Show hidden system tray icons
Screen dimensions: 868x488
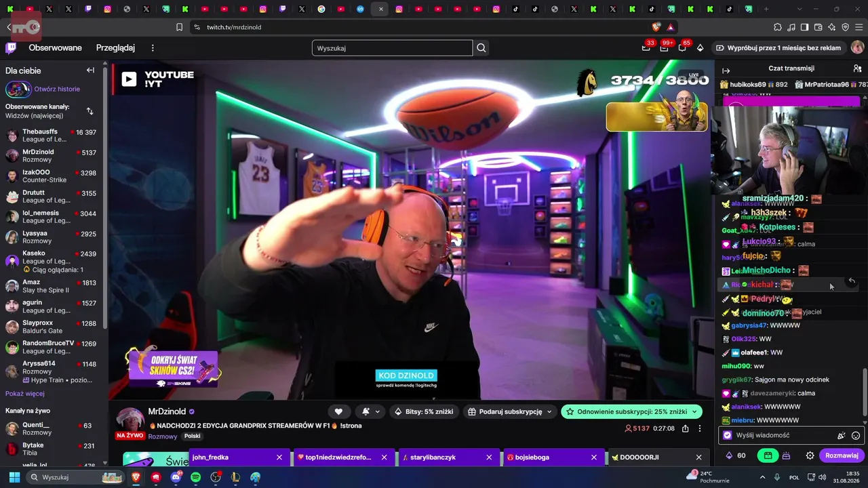pos(763,477)
